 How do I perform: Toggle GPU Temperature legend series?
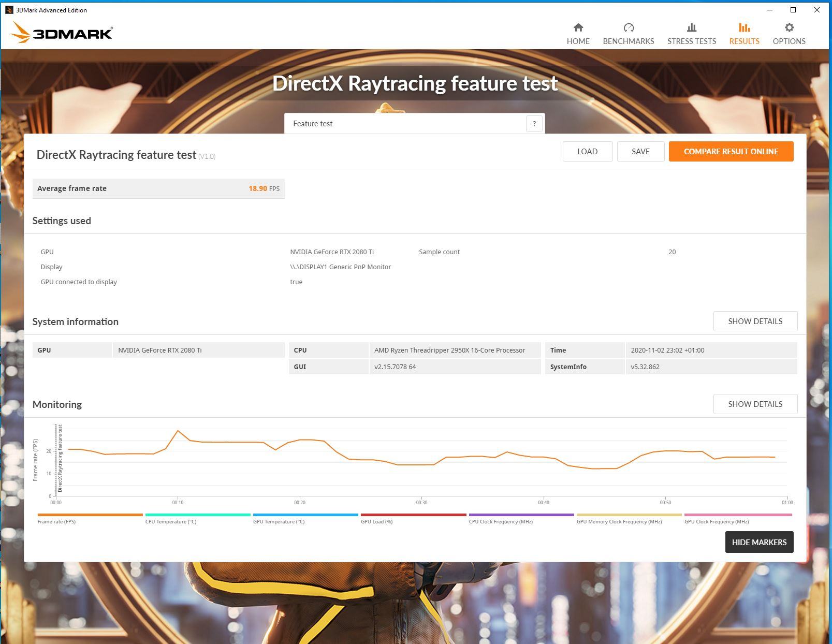coord(305,518)
